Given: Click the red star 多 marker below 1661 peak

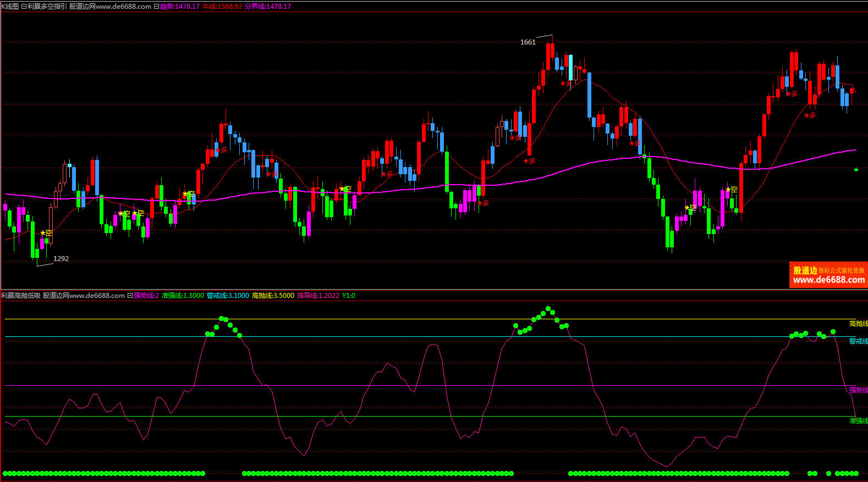Looking at the screenshot, I should tap(565, 84).
